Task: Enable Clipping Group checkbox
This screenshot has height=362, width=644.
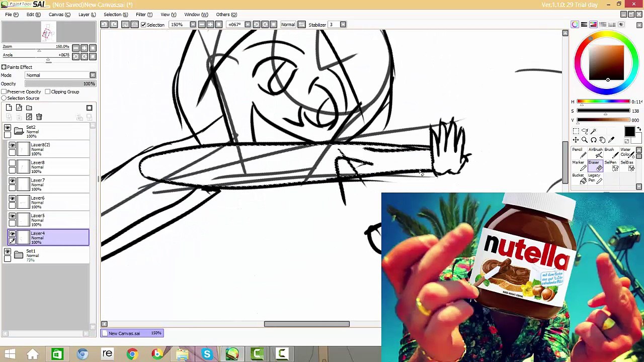Action: point(48,92)
